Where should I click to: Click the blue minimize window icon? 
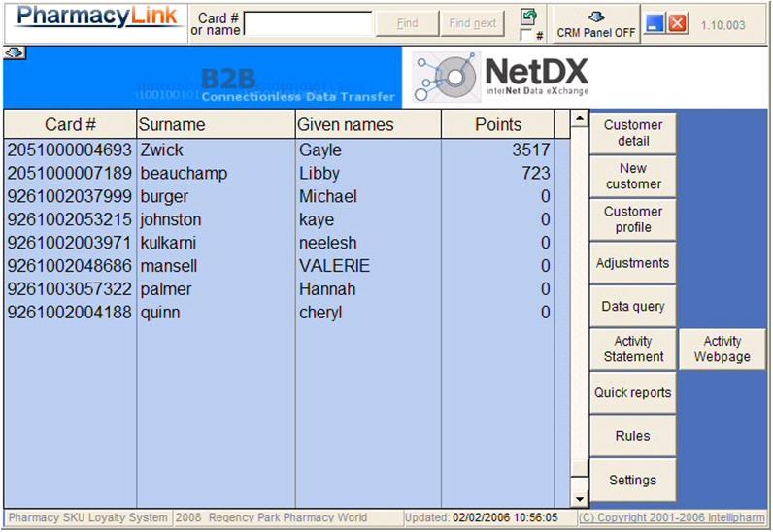tap(655, 23)
